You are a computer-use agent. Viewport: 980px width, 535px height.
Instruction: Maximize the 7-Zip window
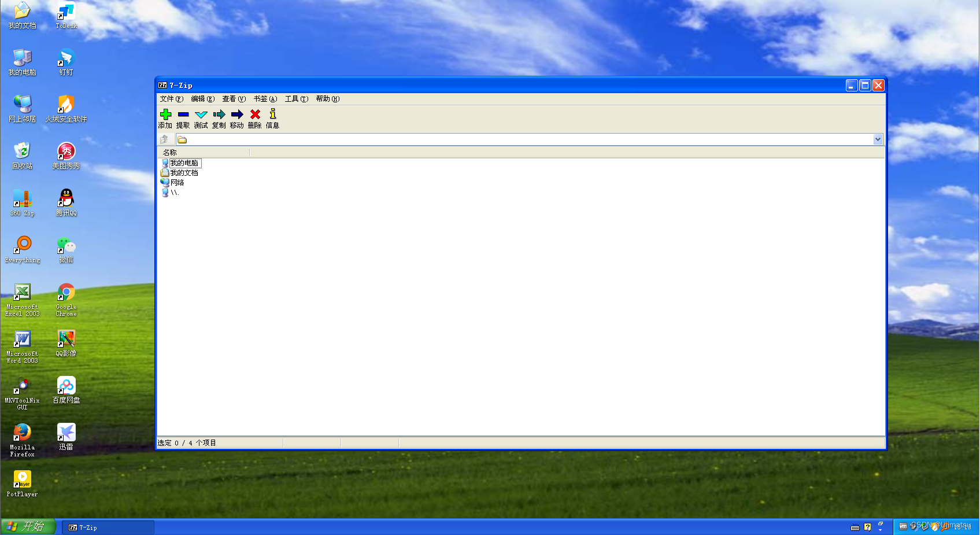click(x=865, y=86)
